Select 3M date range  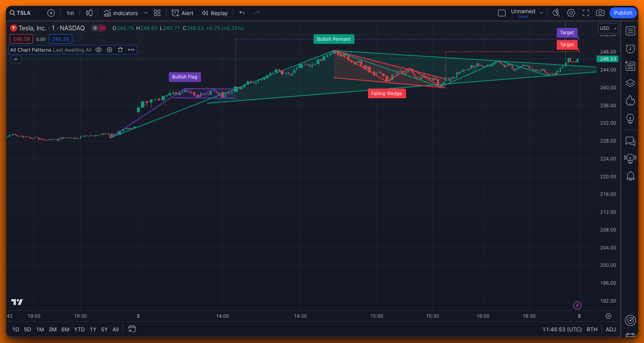[52, 329]
